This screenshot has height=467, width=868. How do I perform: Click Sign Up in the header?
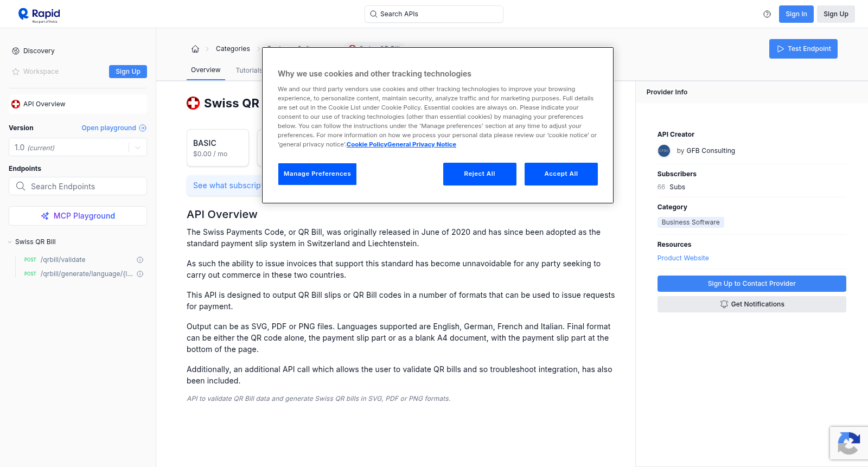tap(836, 14)
